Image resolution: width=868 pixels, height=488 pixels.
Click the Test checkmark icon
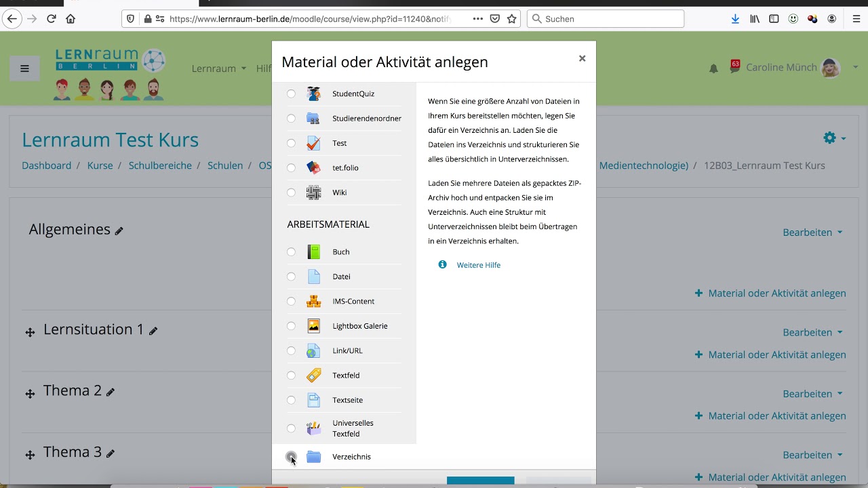[x=313, y=143]
